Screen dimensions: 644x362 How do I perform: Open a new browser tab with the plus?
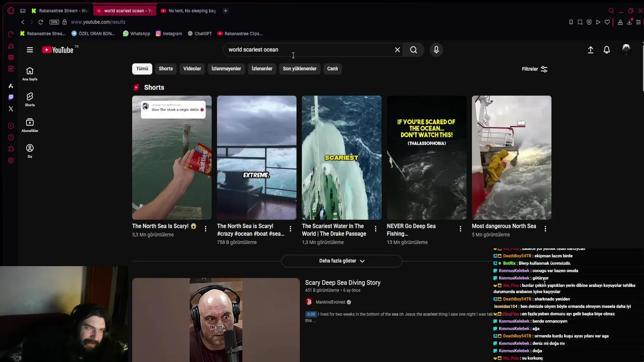coord(225,11)
